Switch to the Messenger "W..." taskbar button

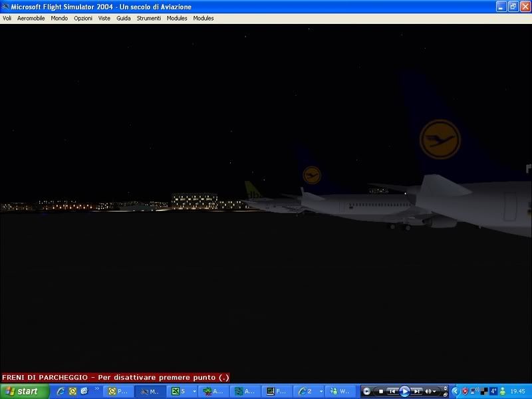click(341, 392)
